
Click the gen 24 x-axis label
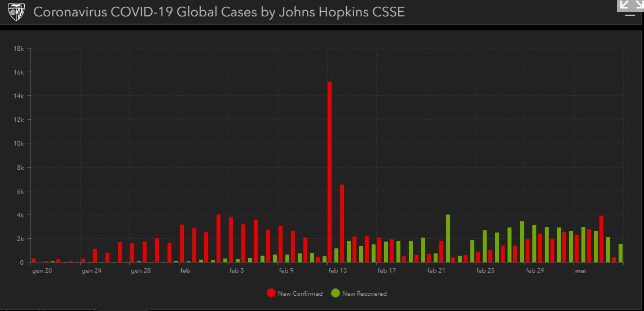91,271
